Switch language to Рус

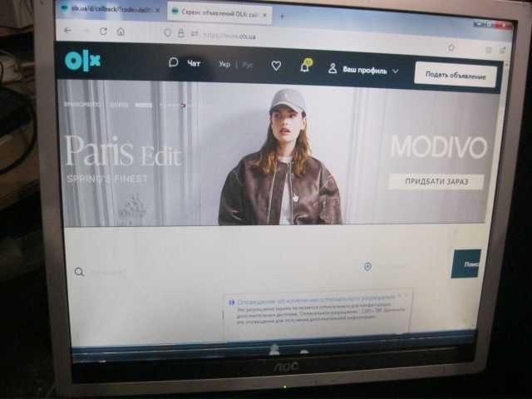248,65
